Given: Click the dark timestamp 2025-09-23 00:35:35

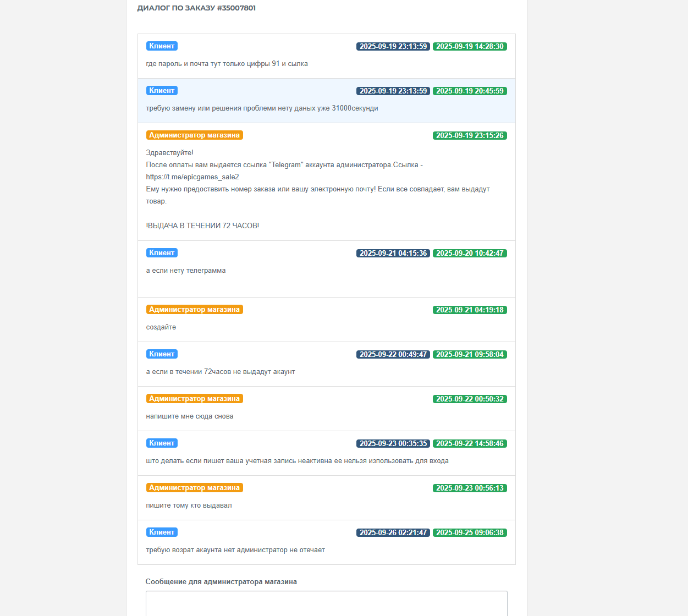Looking at the screenshot, I should [393, 444].
